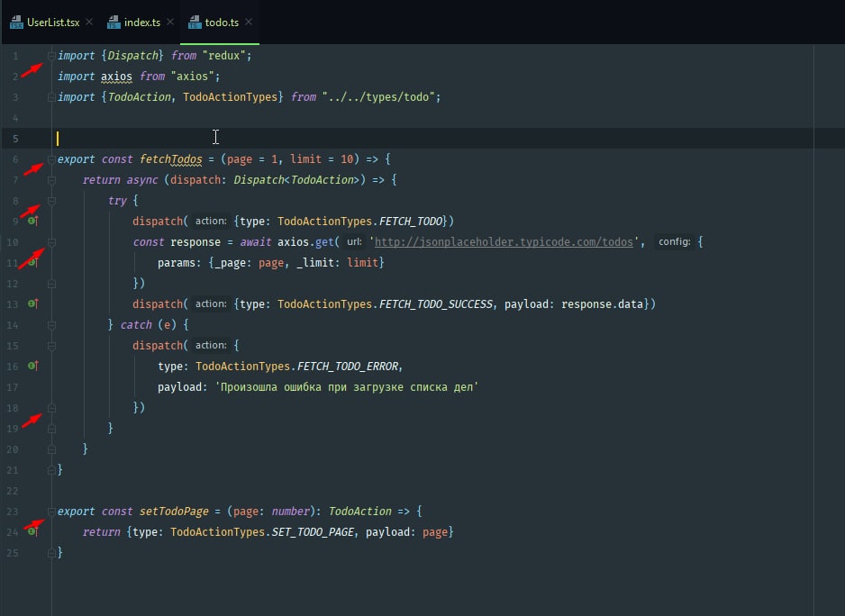This screenshot has height=616, width=845.
Task: Click the FETCH_TODO_SUCCESS constant on line 13
Action: coord(436,304)
